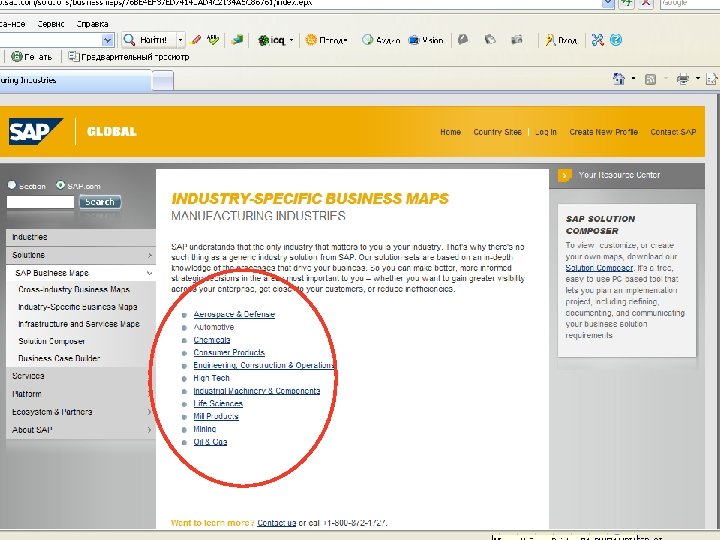Open the toolbar search combo box arrow
The width and height of the screenshot is (720, 540).
(107, 40)
